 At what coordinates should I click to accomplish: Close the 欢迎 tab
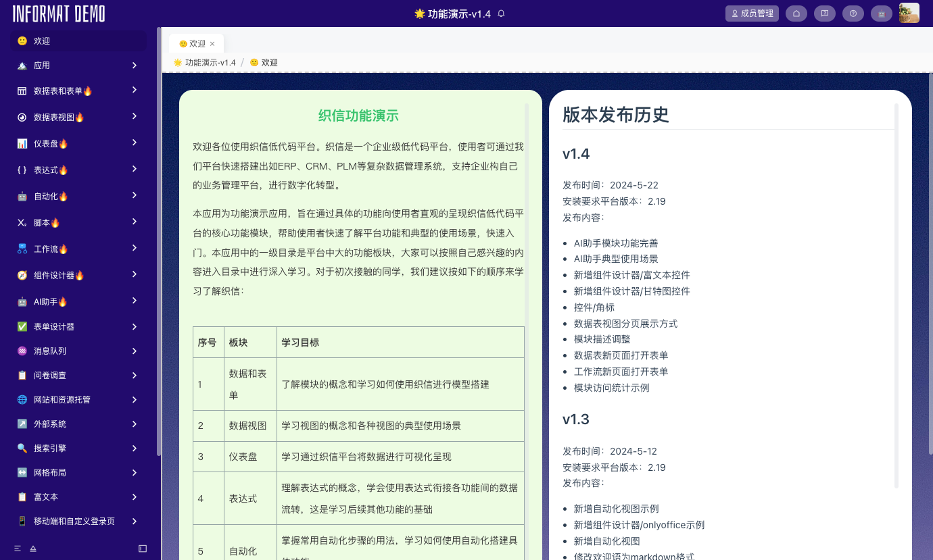click(213, 43)
